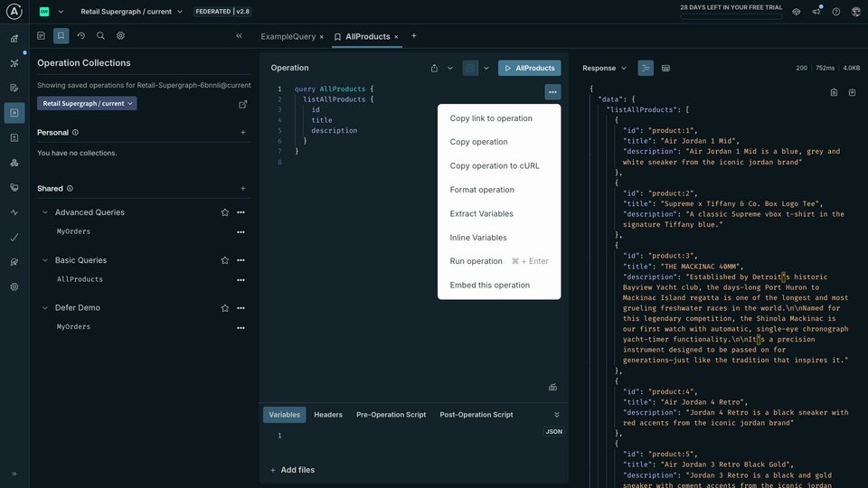The width and height of the screenshot is (868, 488).
Task: Open Explorer settings gear icon in panel toolbar
Action: (x=120, y=35)
